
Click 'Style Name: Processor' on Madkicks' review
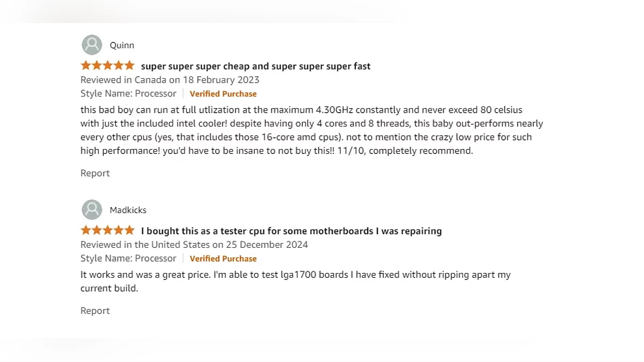128,258
